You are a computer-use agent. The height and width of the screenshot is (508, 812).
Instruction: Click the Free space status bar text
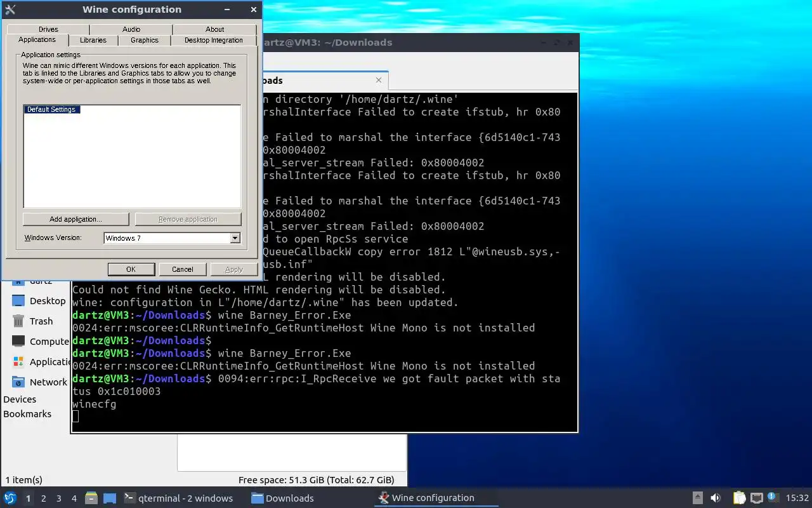pyautogui.click(x=316, y=480)
